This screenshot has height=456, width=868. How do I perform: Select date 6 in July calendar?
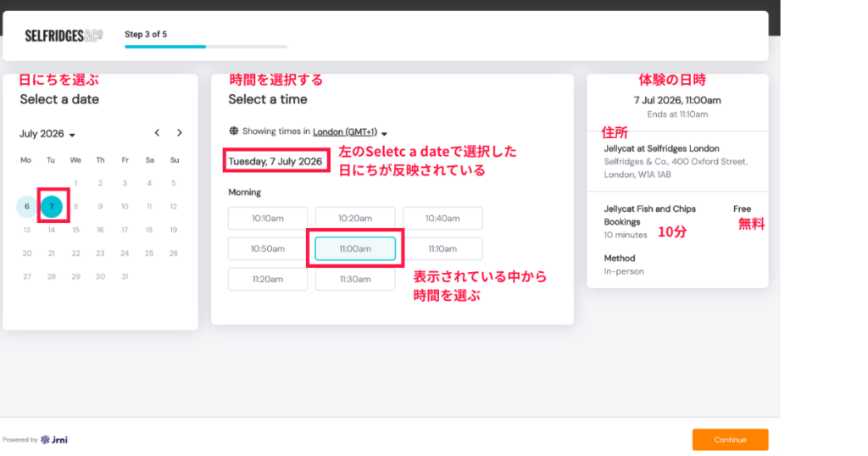(26, 207)
